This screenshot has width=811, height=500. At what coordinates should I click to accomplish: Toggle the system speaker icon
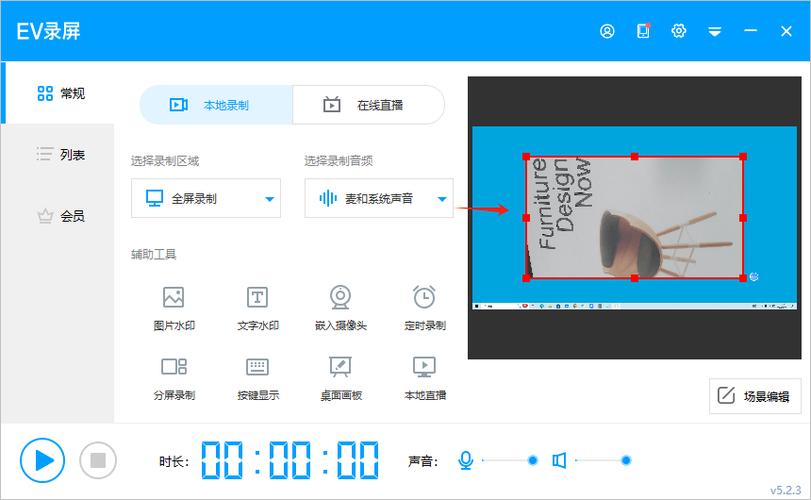point(559,460)
